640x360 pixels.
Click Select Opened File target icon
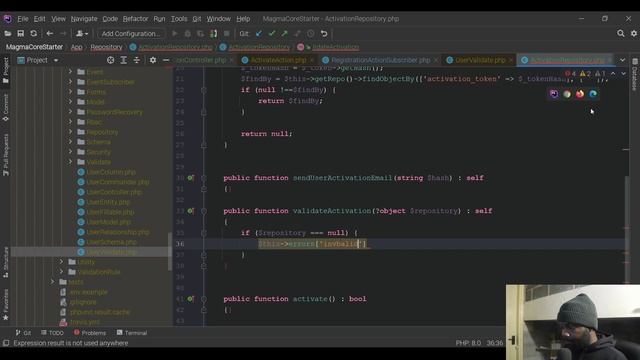point(111,60)
